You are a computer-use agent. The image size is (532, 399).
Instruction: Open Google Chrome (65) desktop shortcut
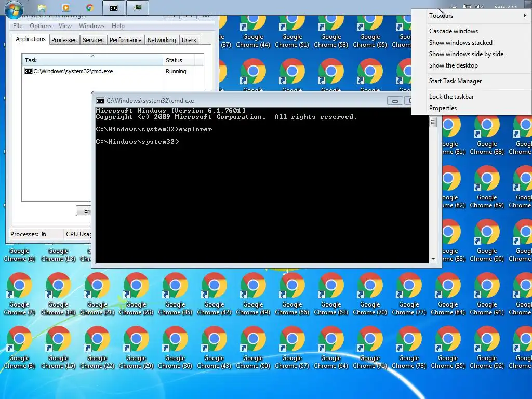coord(370,32)
